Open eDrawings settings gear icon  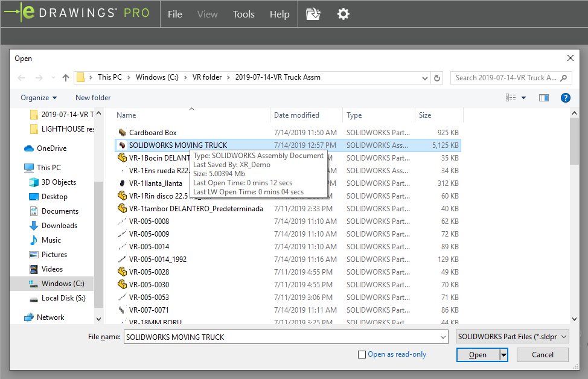click(x=343, y=14)
